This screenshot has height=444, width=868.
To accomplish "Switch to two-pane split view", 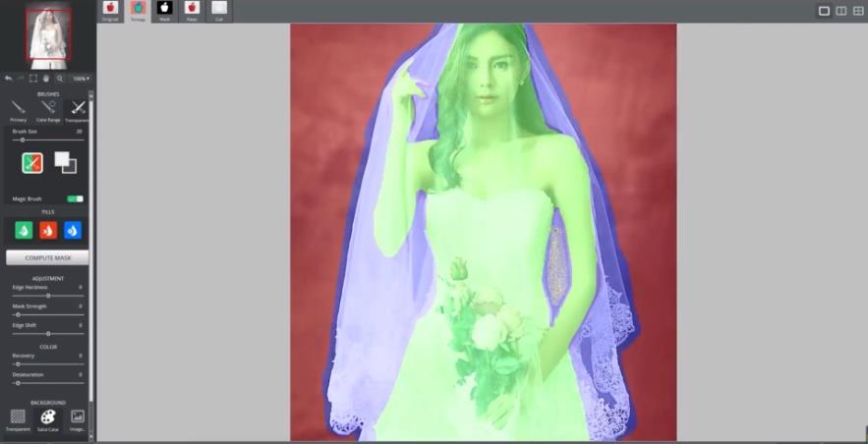I will click(x=841, y=11).
